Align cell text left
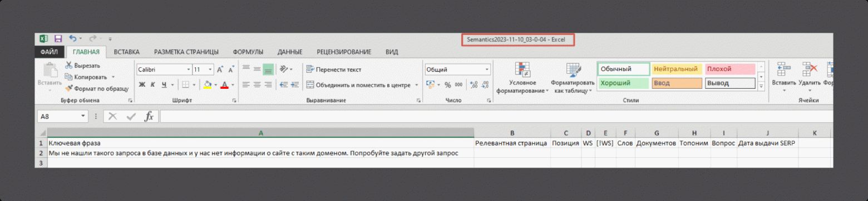 pos(246,85)
